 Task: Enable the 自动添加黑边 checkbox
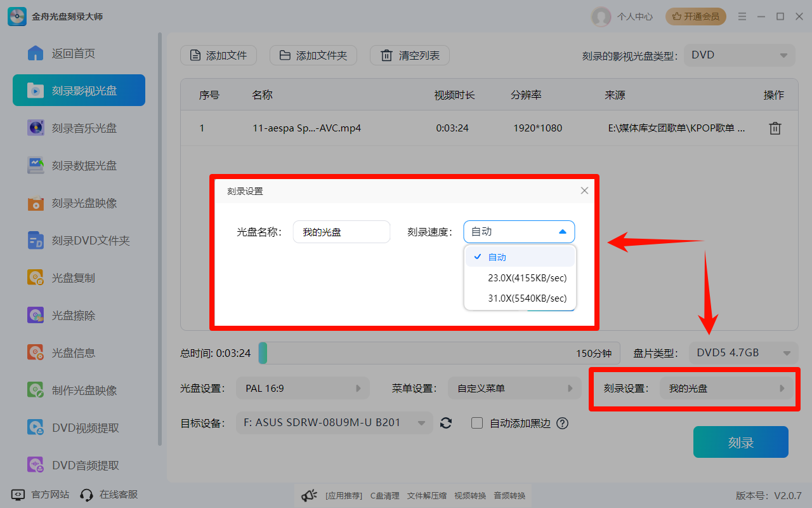point(477,423)
